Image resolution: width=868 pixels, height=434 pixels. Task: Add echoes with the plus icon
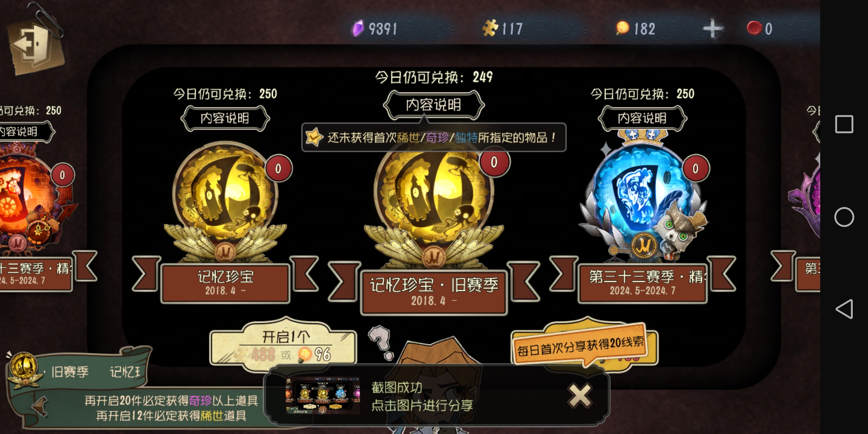712,29
